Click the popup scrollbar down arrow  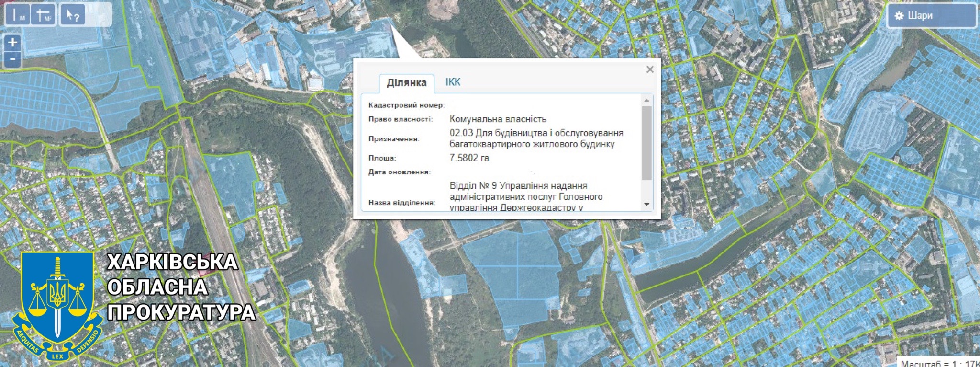pyautogui.click(x=646, y=204)
